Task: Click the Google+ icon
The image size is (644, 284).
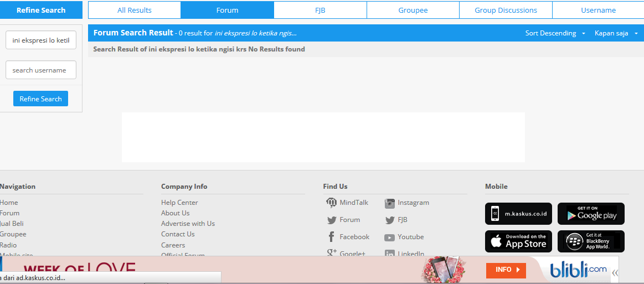Action: tap(332, 253)
